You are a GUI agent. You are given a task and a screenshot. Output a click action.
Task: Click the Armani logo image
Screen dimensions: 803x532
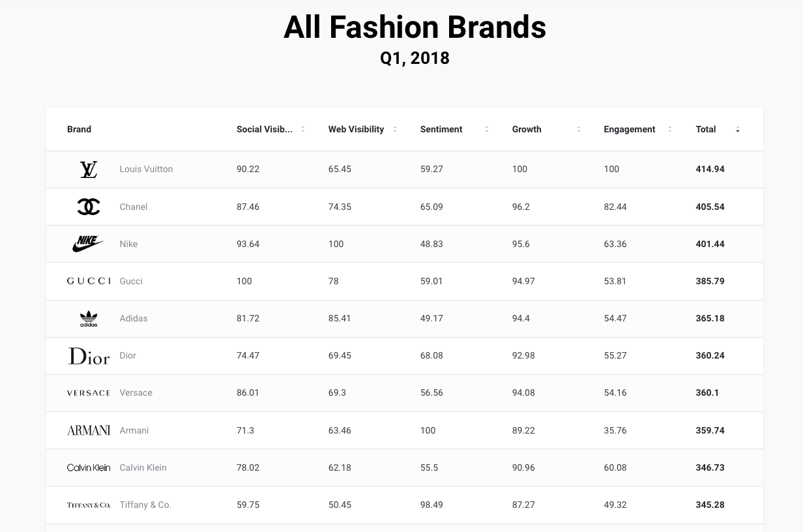coord(89,430)
